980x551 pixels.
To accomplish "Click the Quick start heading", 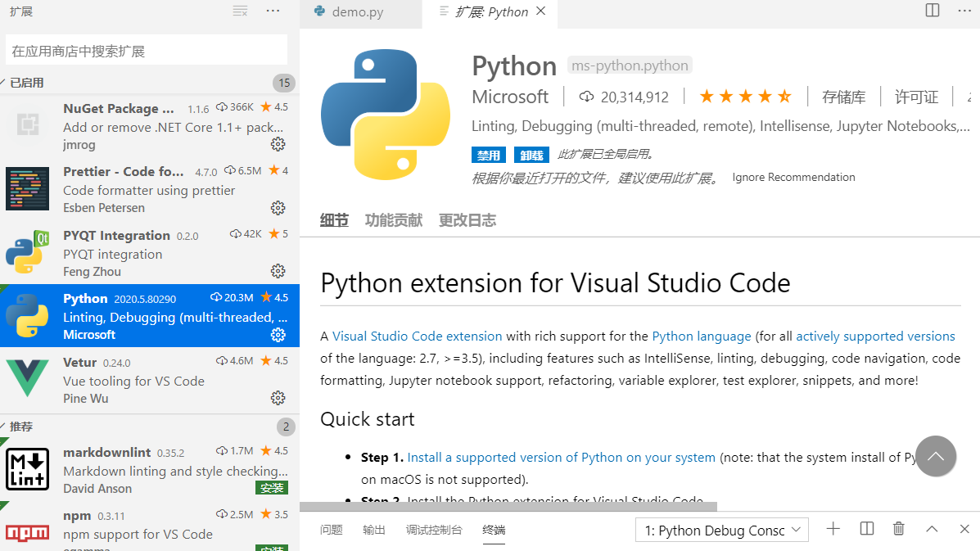I will (x=368, y=419).
